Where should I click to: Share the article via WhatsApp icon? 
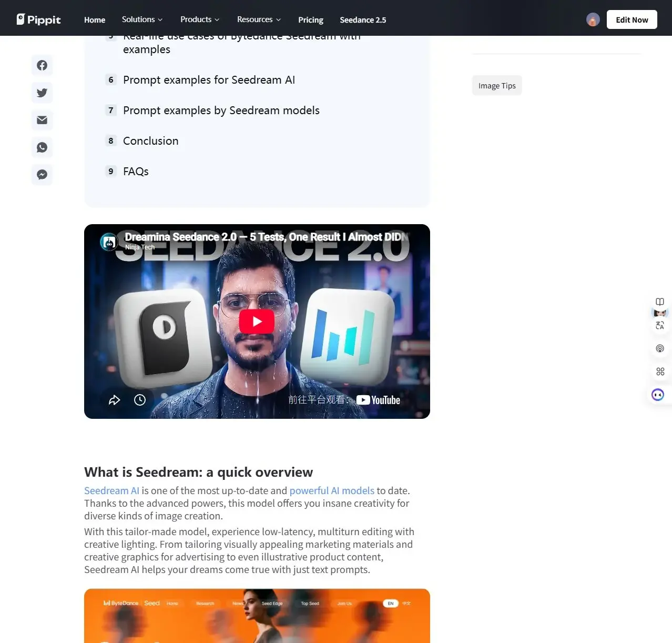pyautogui.click(x=42, y=147)
